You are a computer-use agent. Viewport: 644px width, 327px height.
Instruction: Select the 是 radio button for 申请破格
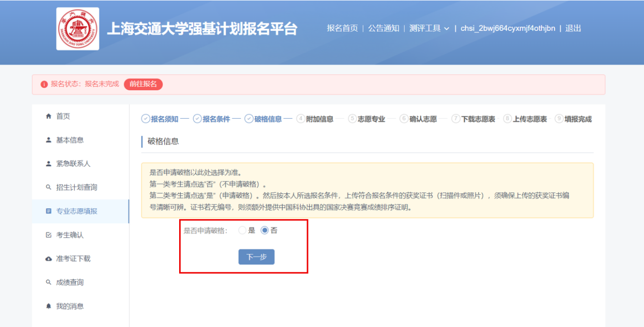point(243,230)
